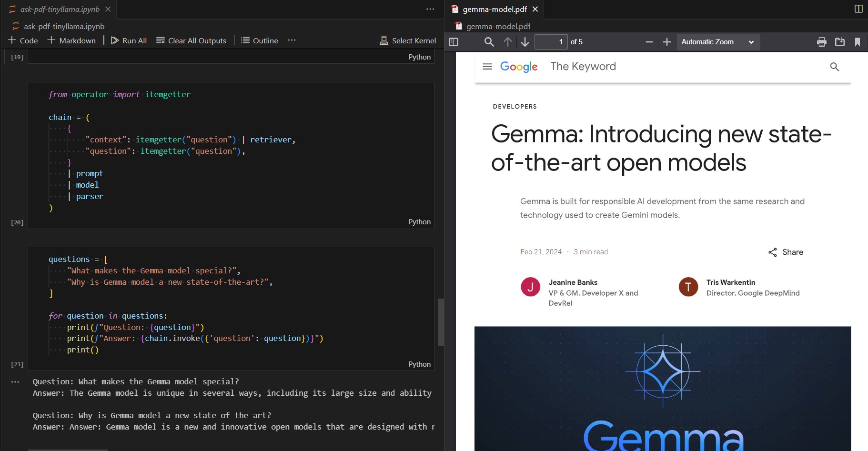Click execution count [20] label
Image resolution: width=868 pixels, height=451 pixels.
pyautogui.click(x=17, y=222)
